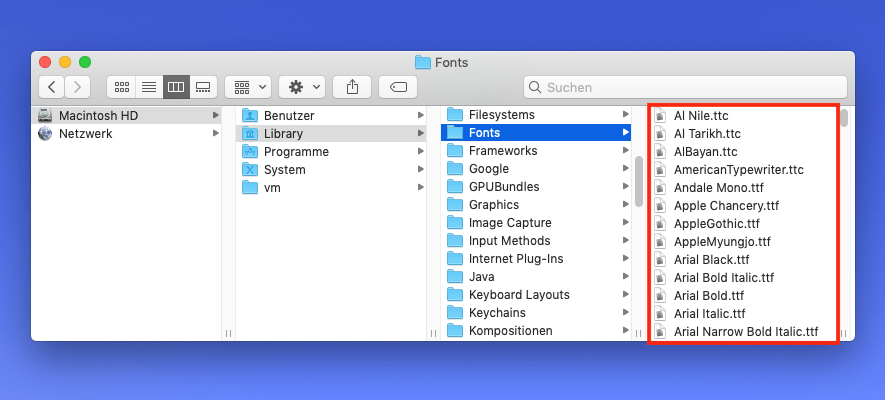Switch to gallery view
Screen dimensions: 885x400
click(x=203, y=87)
